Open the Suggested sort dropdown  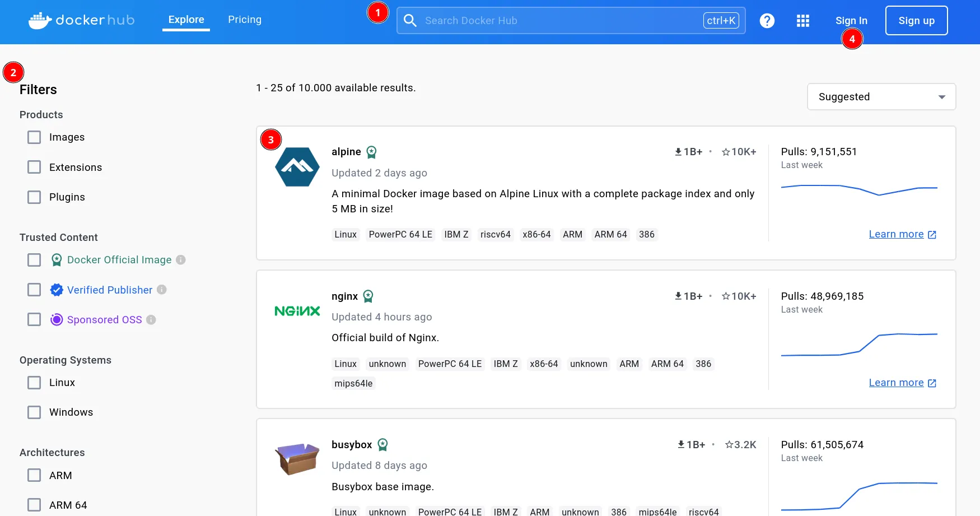pos(881,97)
